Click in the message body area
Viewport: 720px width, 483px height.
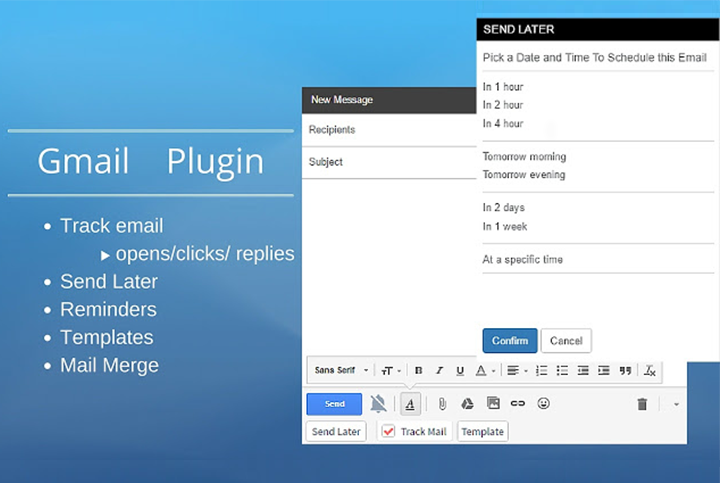pos(389,266)
